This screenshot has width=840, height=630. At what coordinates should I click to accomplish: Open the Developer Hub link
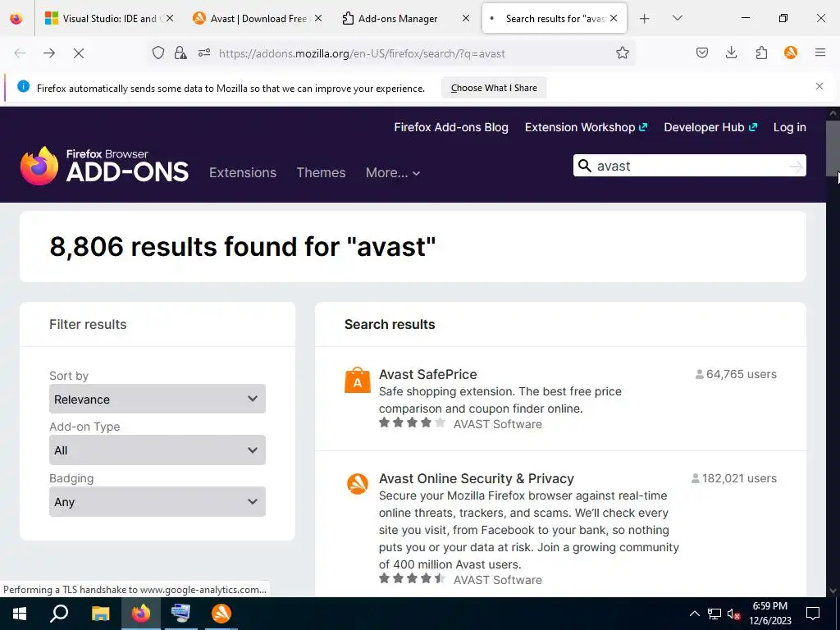[x=710, y=127]
